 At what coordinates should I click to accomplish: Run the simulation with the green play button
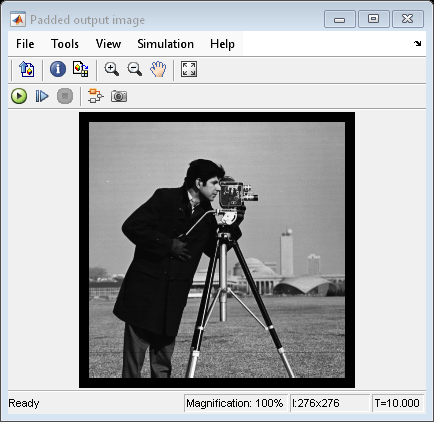pos(19,96)
